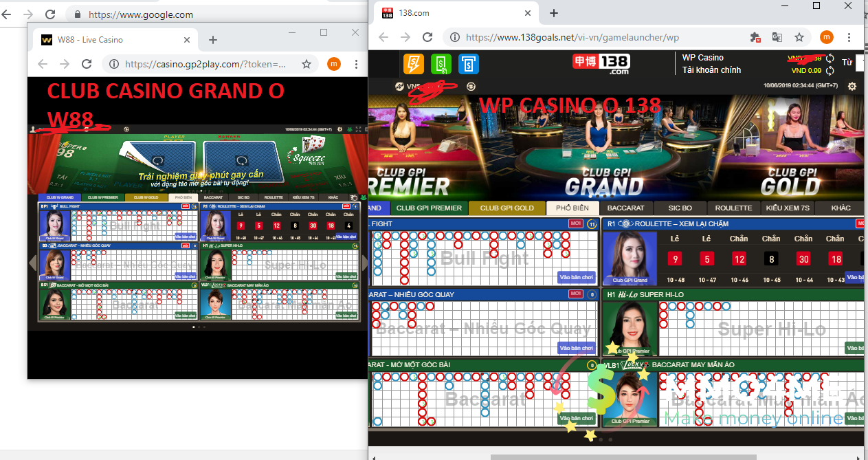Click previous page arrow in W88 lobby
Image resolution: width=868 pixels, height=460 pixels.
[x=32, y=262]
